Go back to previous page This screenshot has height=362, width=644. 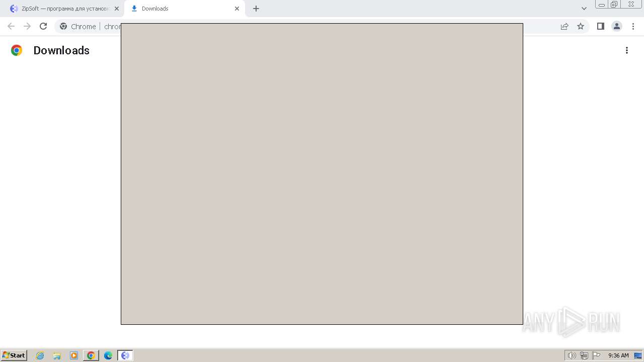click(11, 26)
